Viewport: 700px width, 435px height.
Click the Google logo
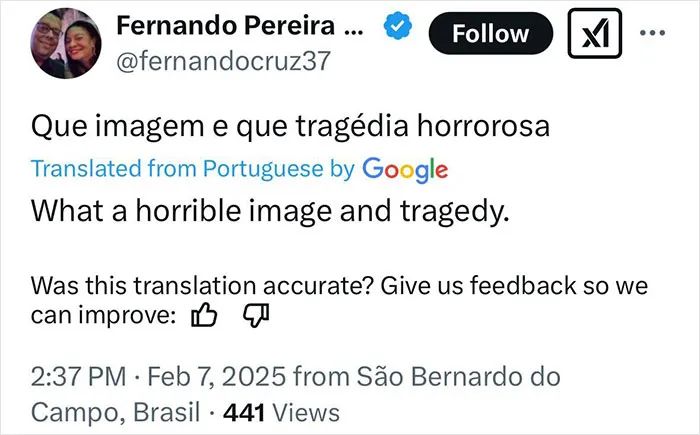click(x=405, y=170)
